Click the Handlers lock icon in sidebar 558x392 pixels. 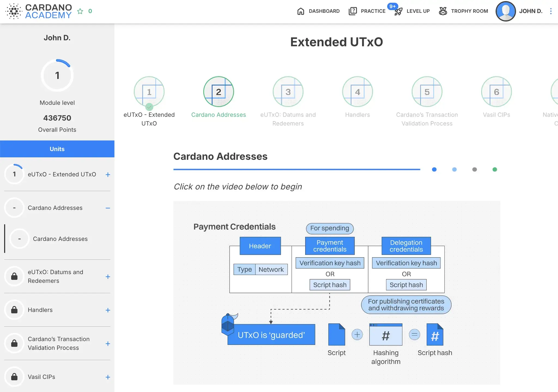point(14,310)
